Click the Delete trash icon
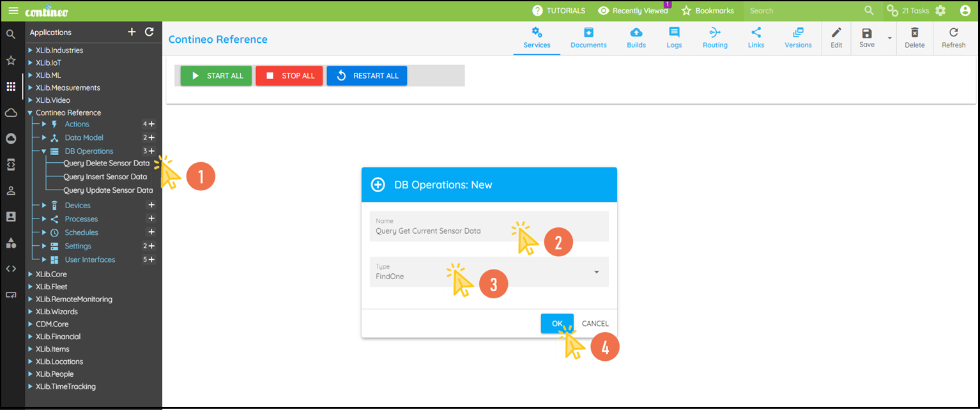 [x=914, y=33]
